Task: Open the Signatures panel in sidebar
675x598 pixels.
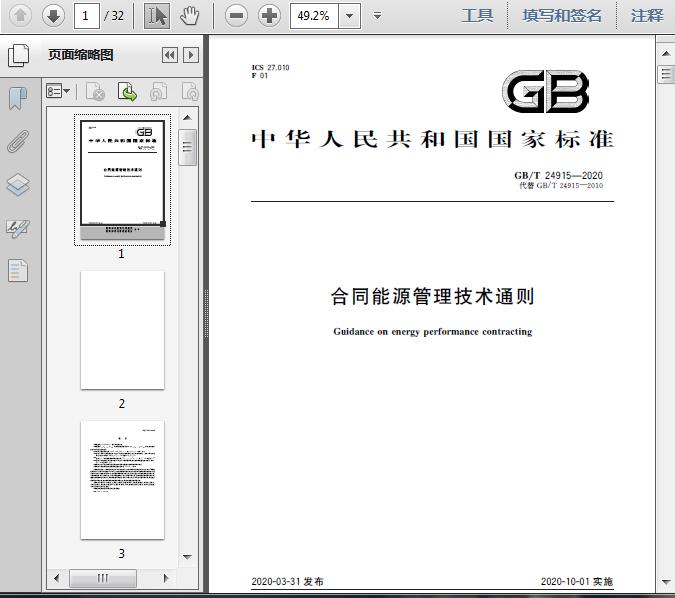Action: point(18,228)
